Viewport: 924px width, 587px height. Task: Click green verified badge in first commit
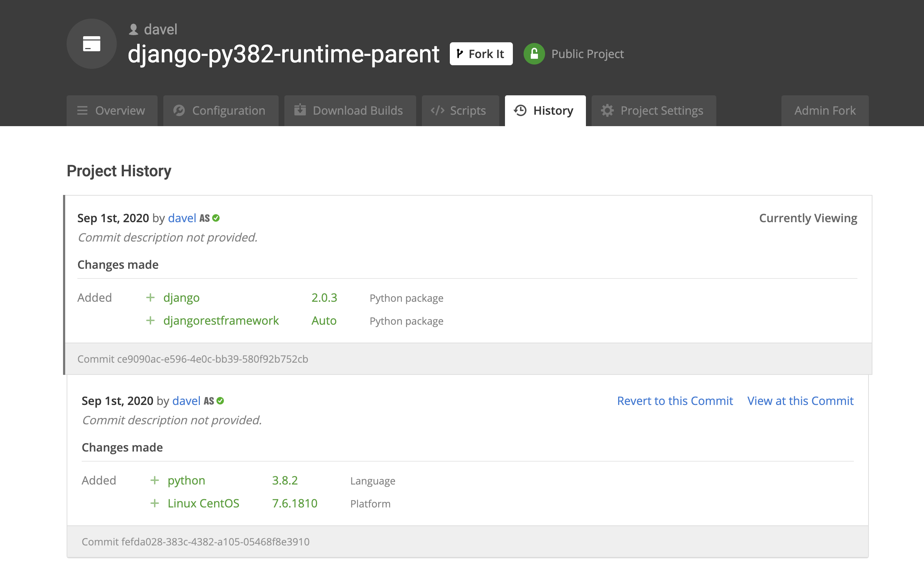pyautogui.click(x=216, y=218)
